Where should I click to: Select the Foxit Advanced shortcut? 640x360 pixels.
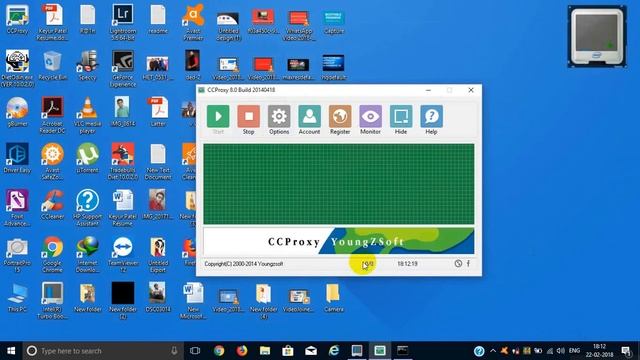pos(17,208)
